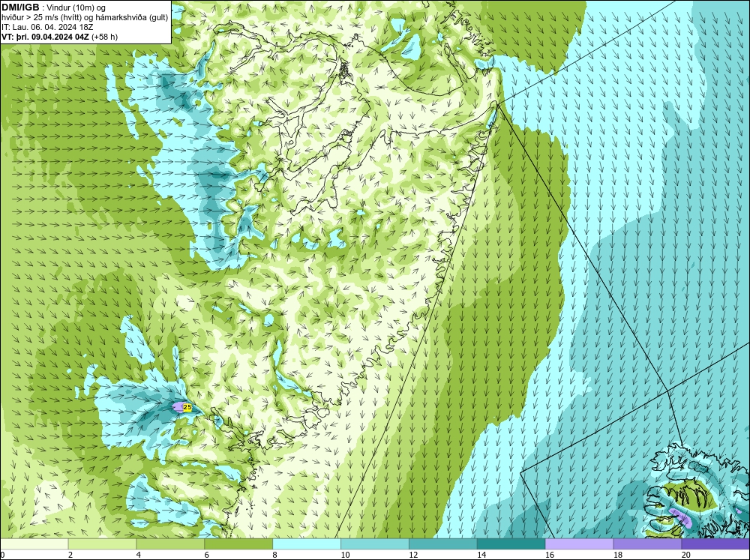Click the '20' colorbar scale label

point(686,555)
